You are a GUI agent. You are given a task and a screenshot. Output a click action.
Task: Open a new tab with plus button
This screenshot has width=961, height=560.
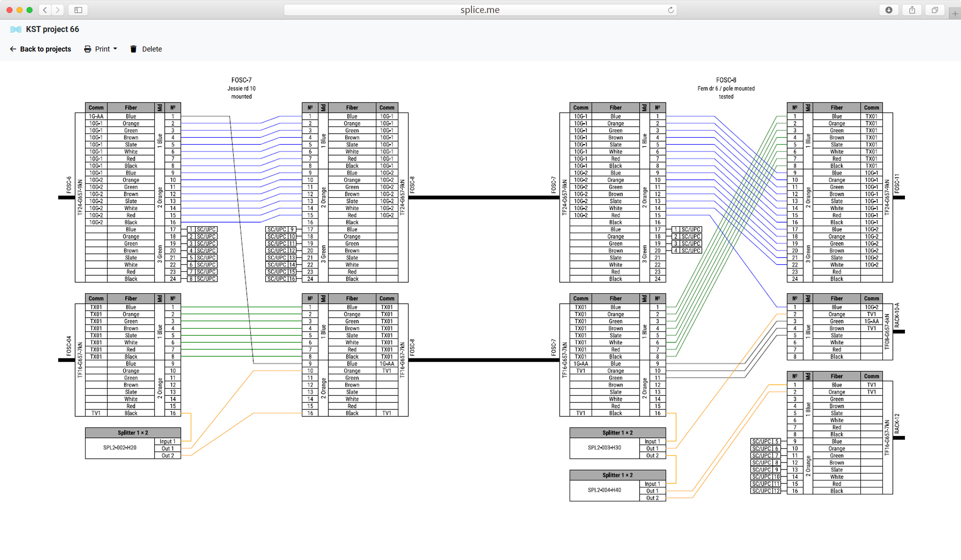954,14
